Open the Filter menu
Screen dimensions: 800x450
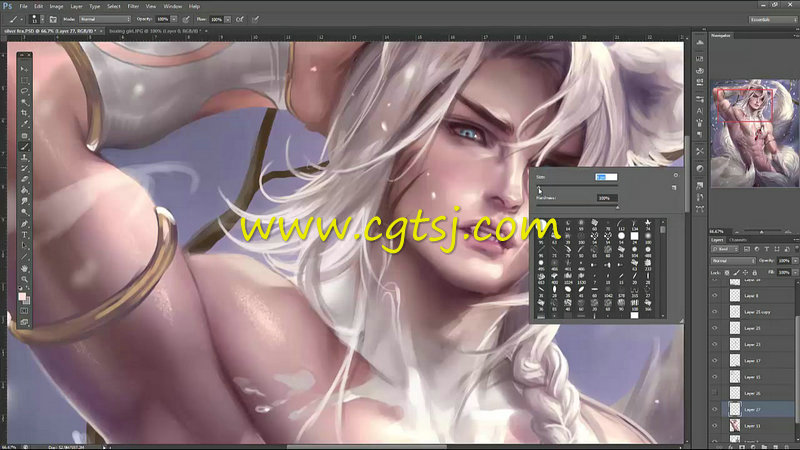[x=133, y=6]
